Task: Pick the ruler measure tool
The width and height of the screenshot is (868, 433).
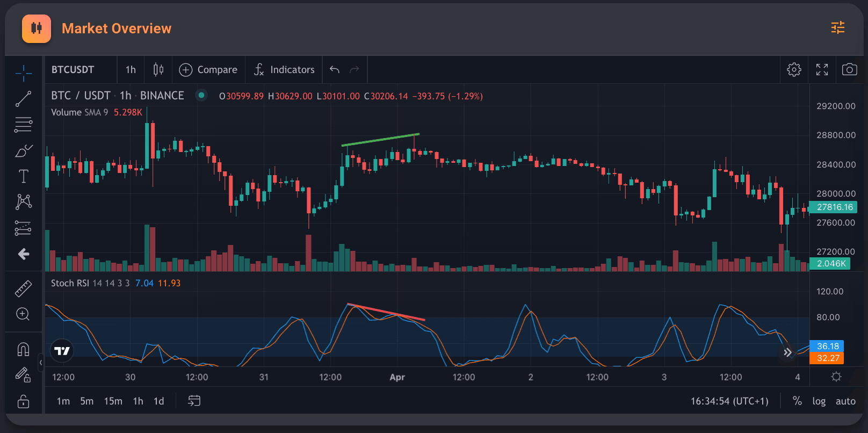Action: pyautogui.click(x=23, y=289)
